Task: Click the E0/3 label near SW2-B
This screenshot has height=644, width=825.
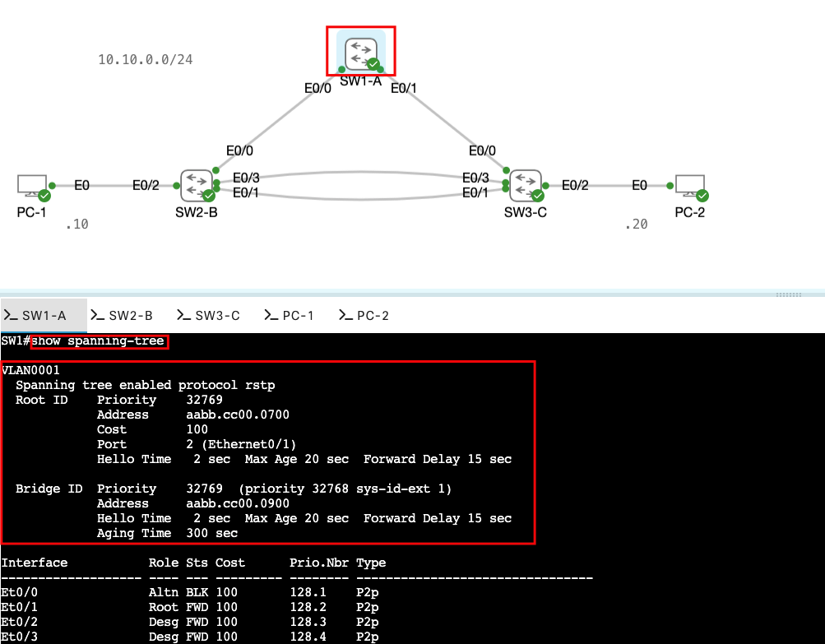Action: [246, 178]
